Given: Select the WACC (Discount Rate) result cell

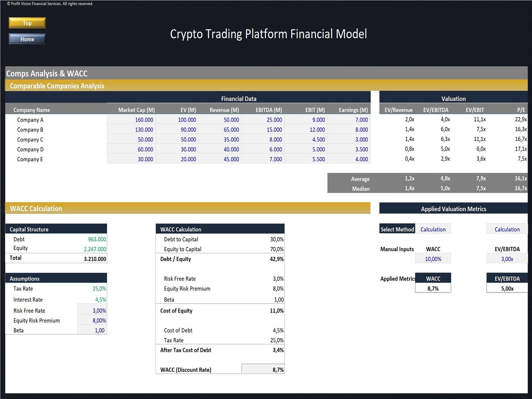Looking at the screenshot, I should [x=263, y=369].
